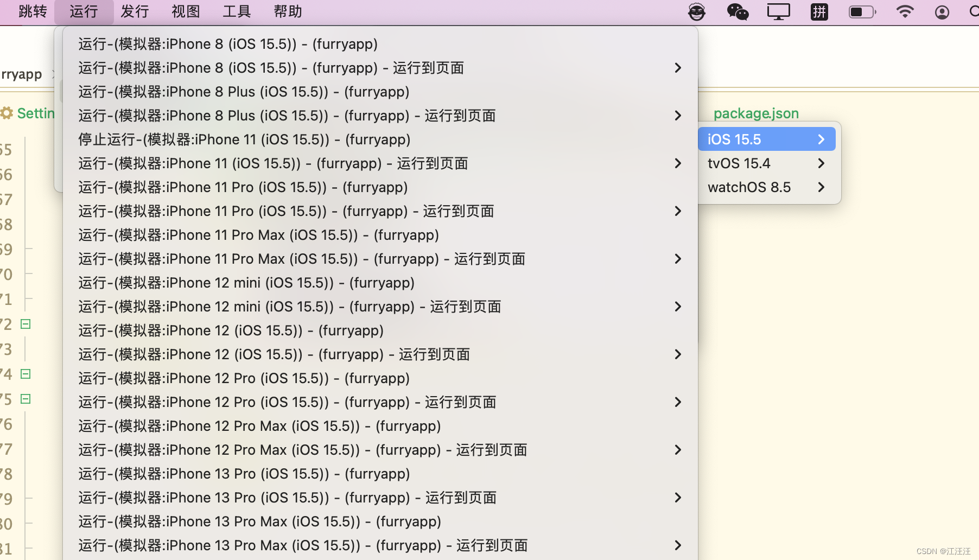
Task: Run on iPhone 8 Plus simulator (furryapp)
Action: pos(380,92)
